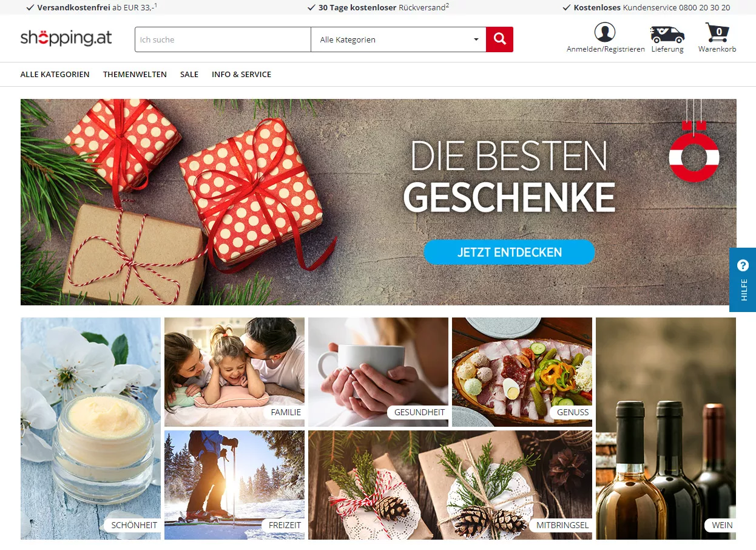Open the MITBRINGSEL category tile
The height and width of the screenshot is (550, 756).
pos(450,485)
